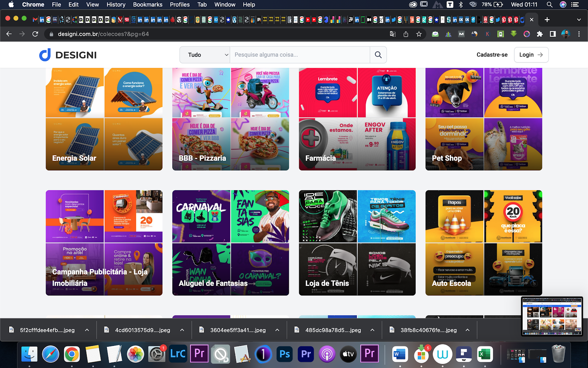This screenshot has width=588, height=368.
Task: Click the Login button
Action: 531,55
